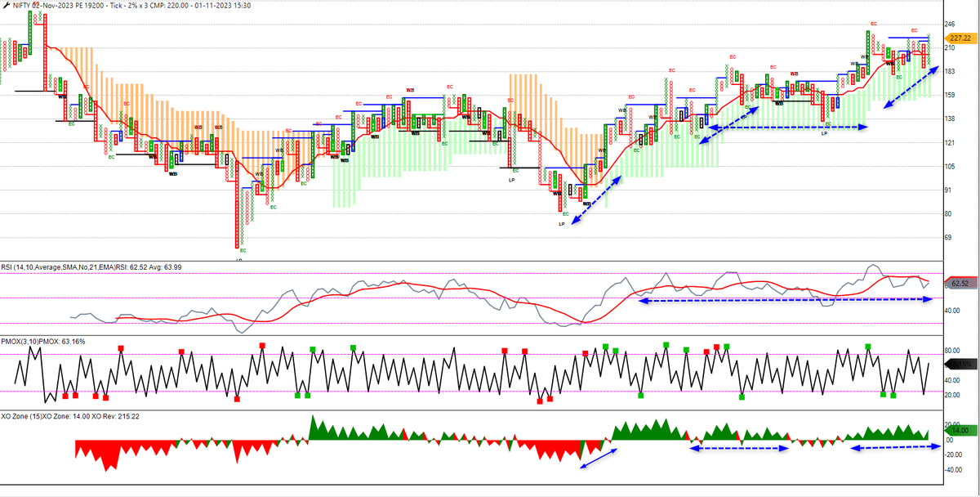This screenshot has height=497, width=980.
Task: Click the -40.00 label on XO Zone axis
Action: [953, 470]
